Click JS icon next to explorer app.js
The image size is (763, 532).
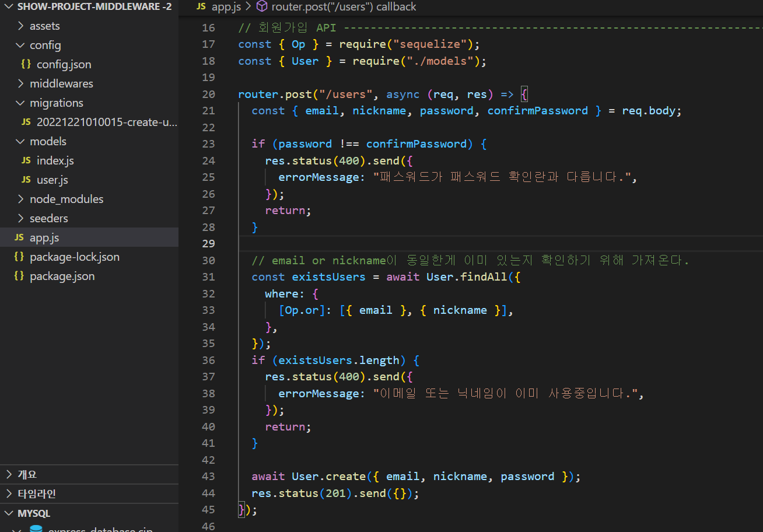19,237
